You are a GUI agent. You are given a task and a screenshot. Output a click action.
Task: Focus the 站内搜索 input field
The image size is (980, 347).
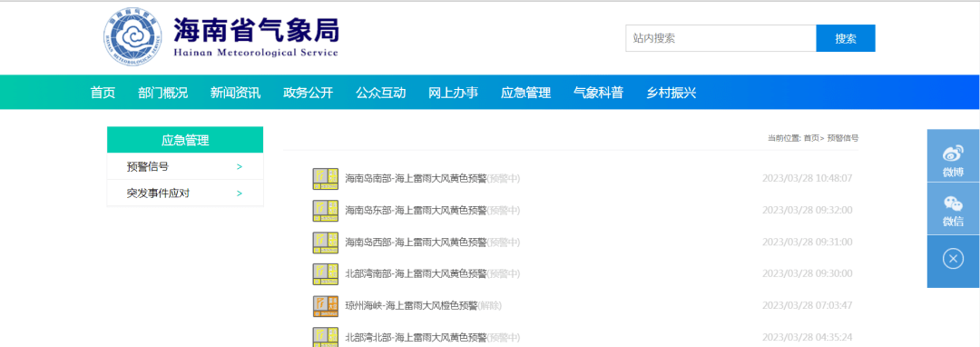click(x=720, y=38)
